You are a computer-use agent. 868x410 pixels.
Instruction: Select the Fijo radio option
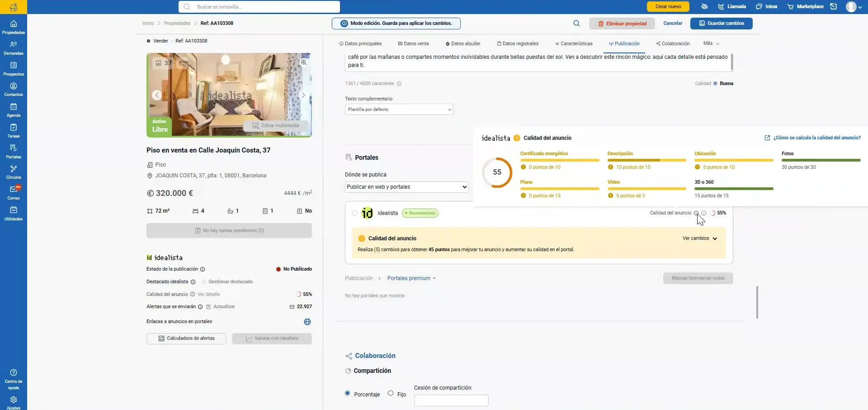click(x=391, y=393)
